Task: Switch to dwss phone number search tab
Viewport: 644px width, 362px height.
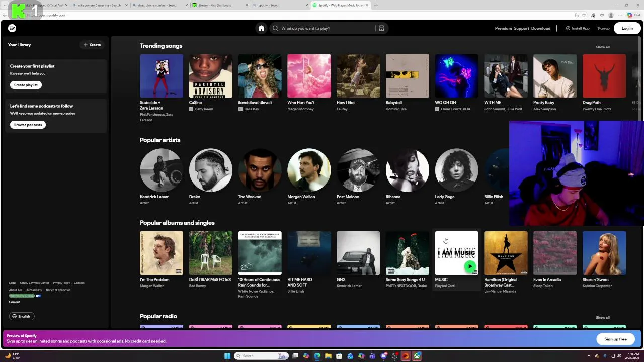Action: click(x=159, y=5)
